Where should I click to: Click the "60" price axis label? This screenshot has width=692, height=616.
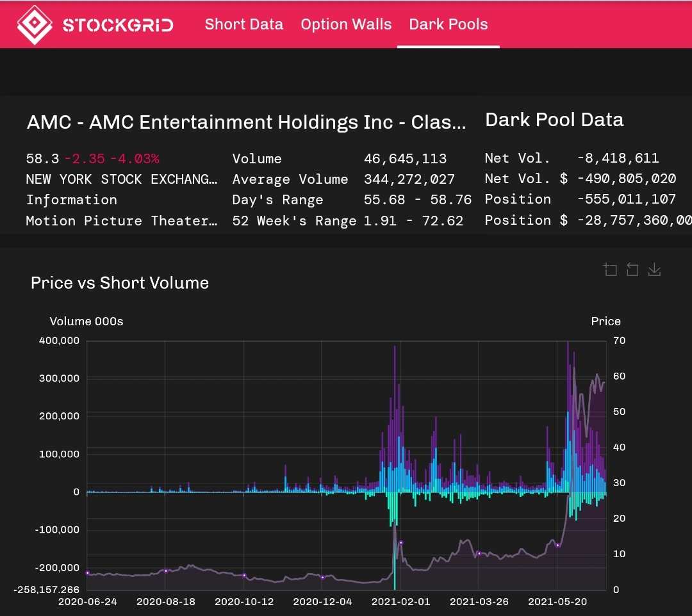[x=619, y=376]
